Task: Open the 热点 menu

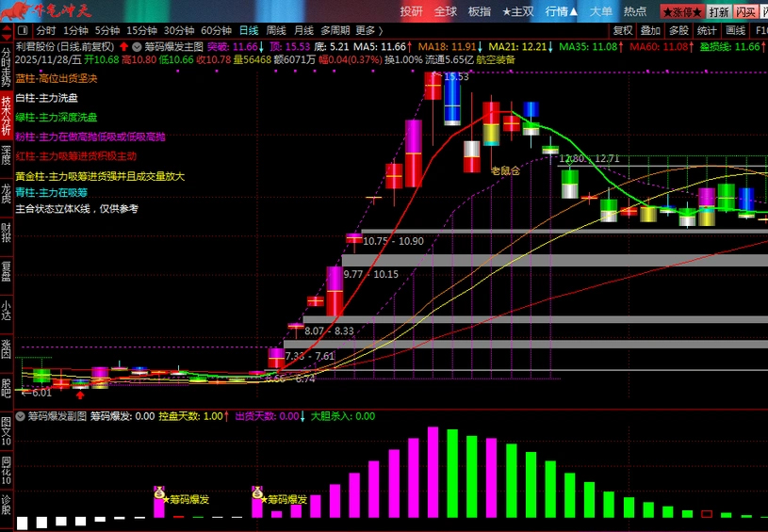Action: [x=635, y=11]
